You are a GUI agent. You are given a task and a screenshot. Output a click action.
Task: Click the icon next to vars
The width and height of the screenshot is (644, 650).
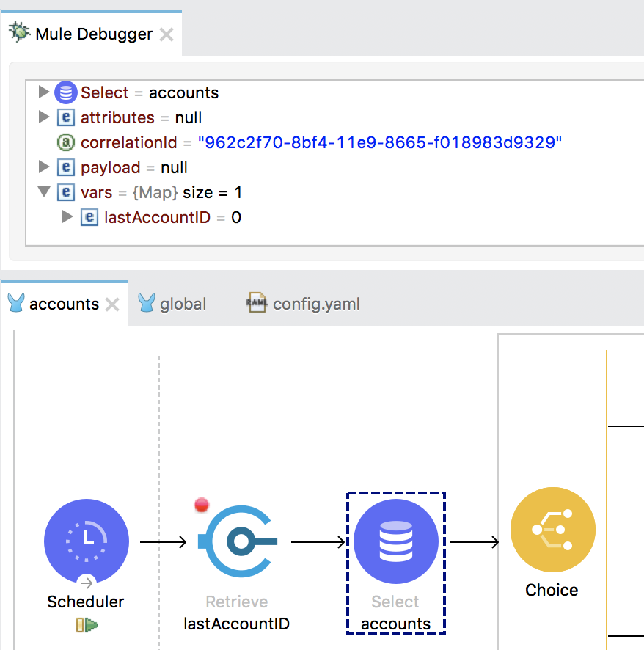tap(66, 192)
